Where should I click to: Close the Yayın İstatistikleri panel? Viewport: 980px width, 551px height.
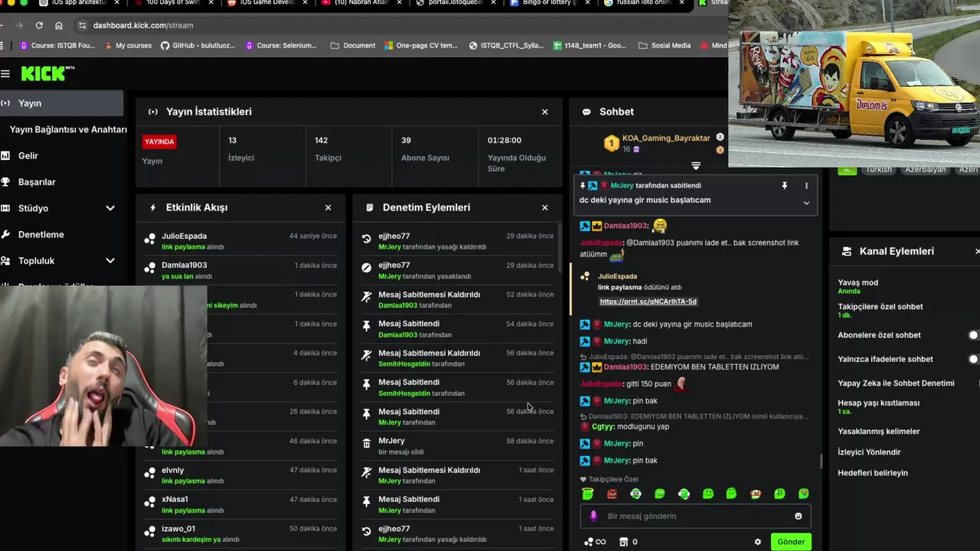click(545, 112)
